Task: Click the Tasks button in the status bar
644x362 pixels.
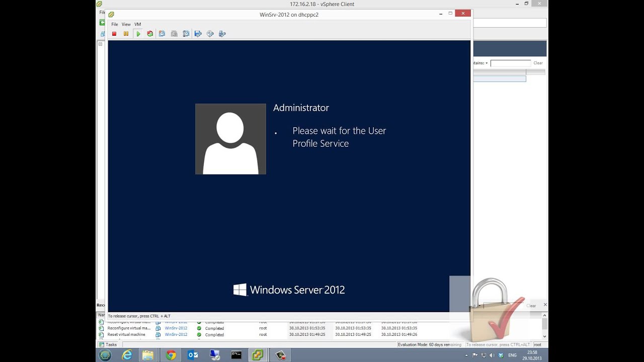Action: tap(108, 344)
